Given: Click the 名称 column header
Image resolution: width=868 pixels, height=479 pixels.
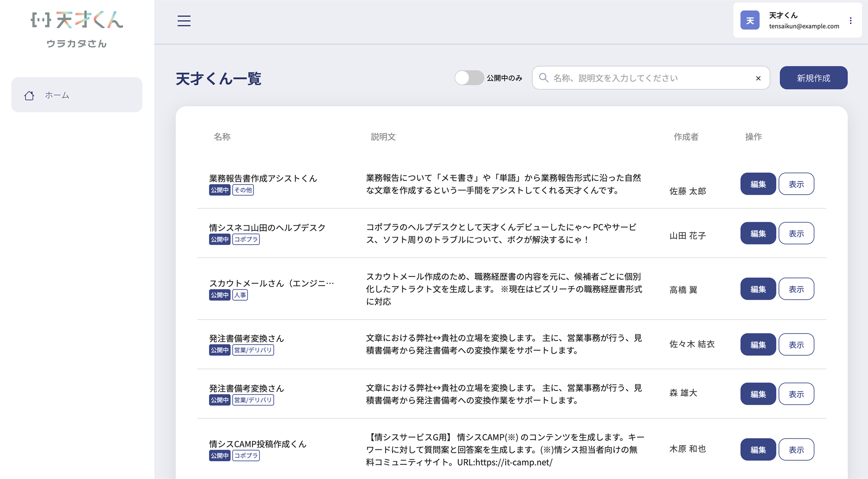Looking at the screenshot, I should coord(222,137).
